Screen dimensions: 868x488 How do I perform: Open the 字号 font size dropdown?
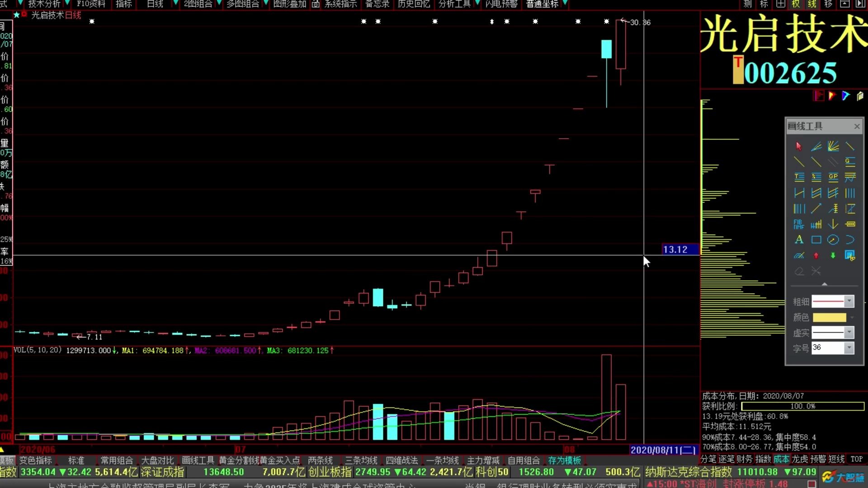[849, 348]
